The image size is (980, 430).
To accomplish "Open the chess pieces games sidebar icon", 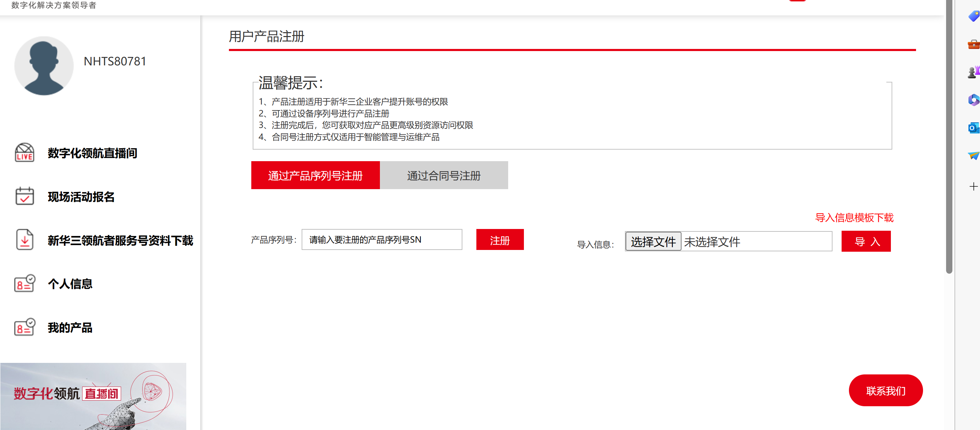I will (x=973, y=72).
